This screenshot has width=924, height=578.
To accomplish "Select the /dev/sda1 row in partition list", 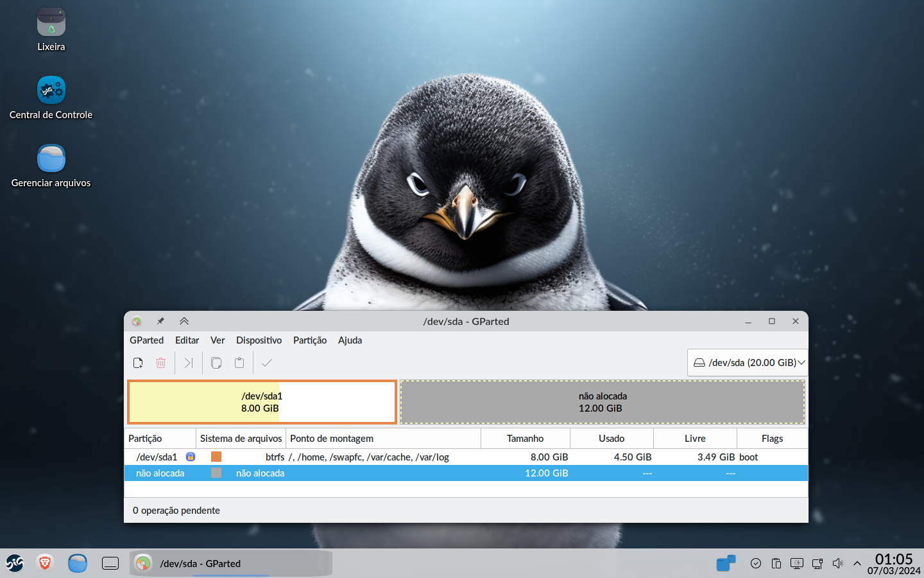I will pos(466,457).
